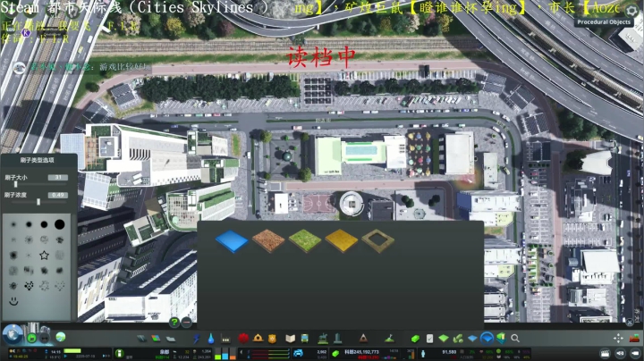
Task: Click the money balance 245,192,773 text
Action: point(361,352)
